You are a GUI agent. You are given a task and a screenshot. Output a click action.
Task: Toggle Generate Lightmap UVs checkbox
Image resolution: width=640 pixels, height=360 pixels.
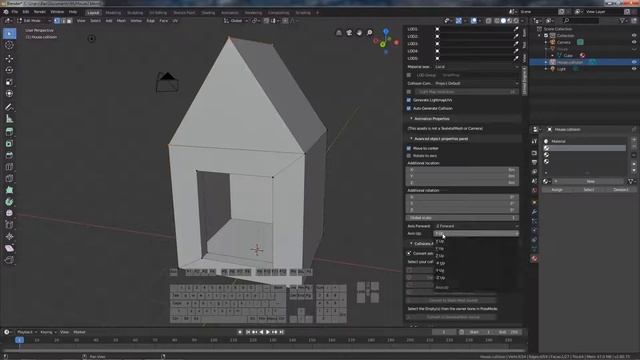(409, 100)
